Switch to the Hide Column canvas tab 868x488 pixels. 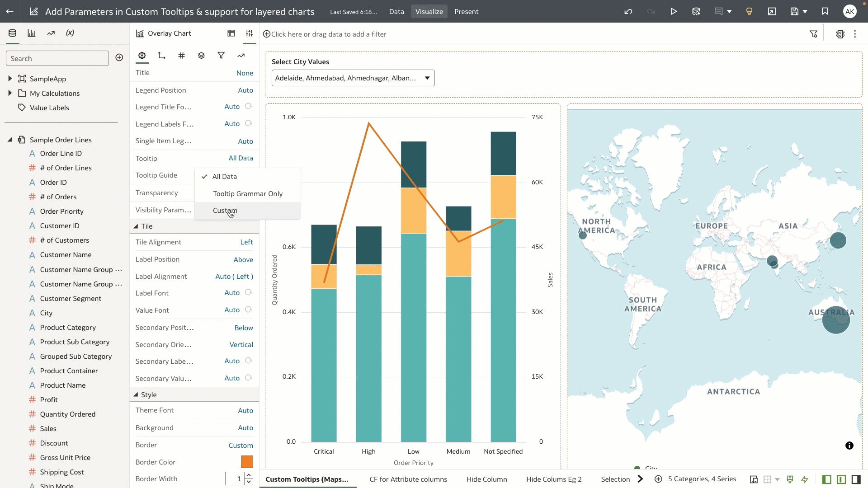coord(486,479)
